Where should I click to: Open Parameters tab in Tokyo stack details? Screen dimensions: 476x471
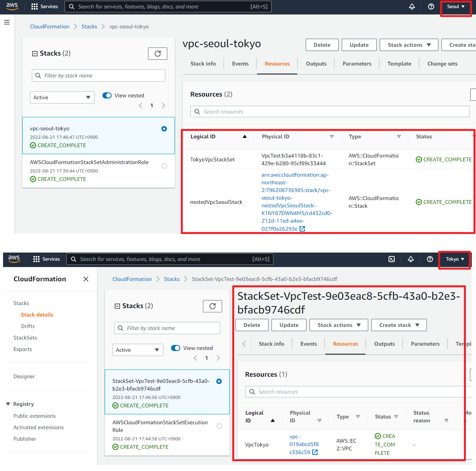point(425,344)
